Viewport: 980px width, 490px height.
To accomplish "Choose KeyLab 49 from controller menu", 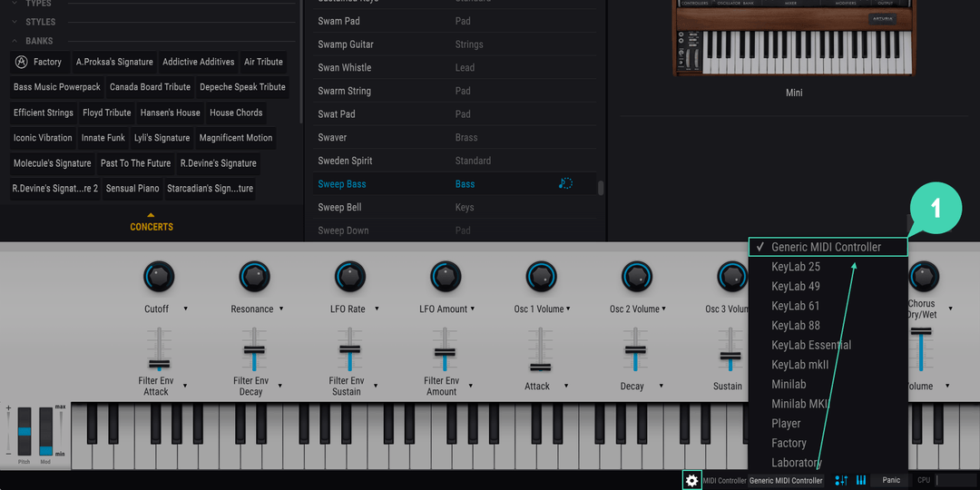I will [828, 286].
